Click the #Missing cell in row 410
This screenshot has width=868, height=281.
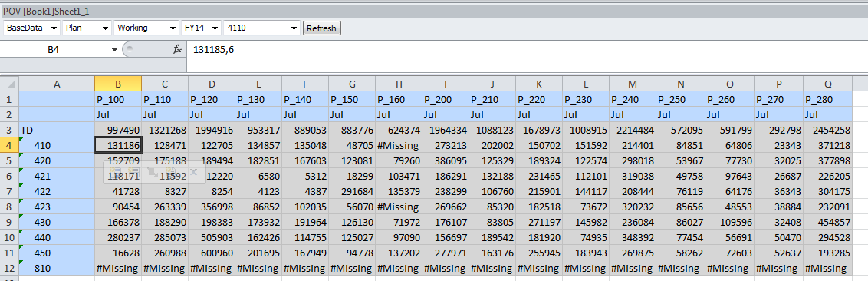[399, 145]
